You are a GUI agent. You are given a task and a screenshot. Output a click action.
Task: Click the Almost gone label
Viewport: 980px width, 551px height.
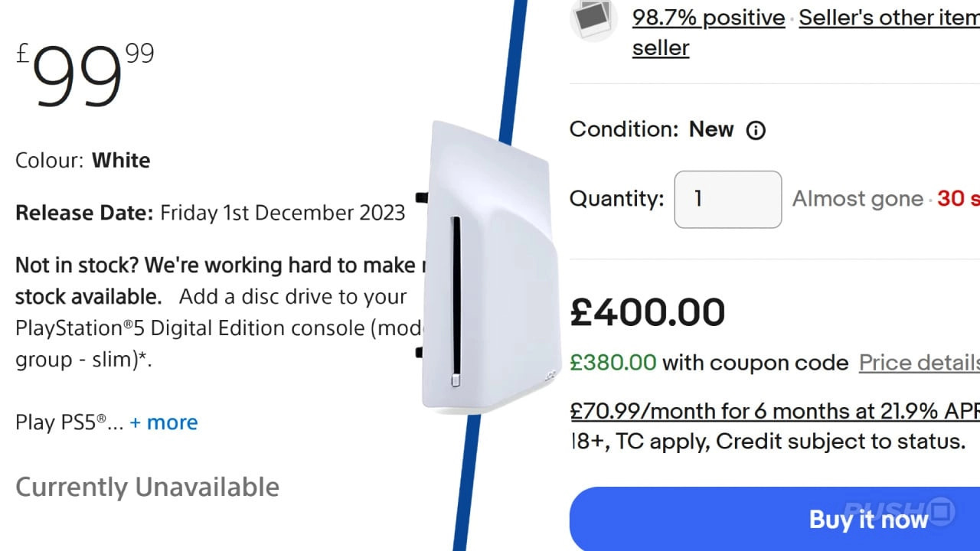(x=857, y=199)
